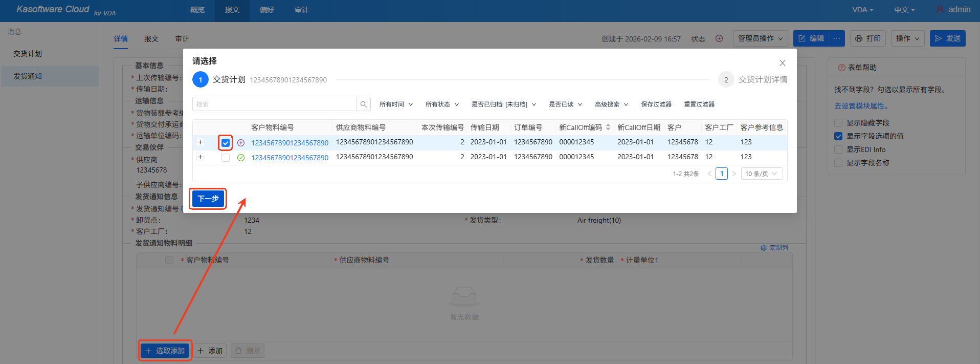Close the 请选择 dialog with X

pos(782,63)
